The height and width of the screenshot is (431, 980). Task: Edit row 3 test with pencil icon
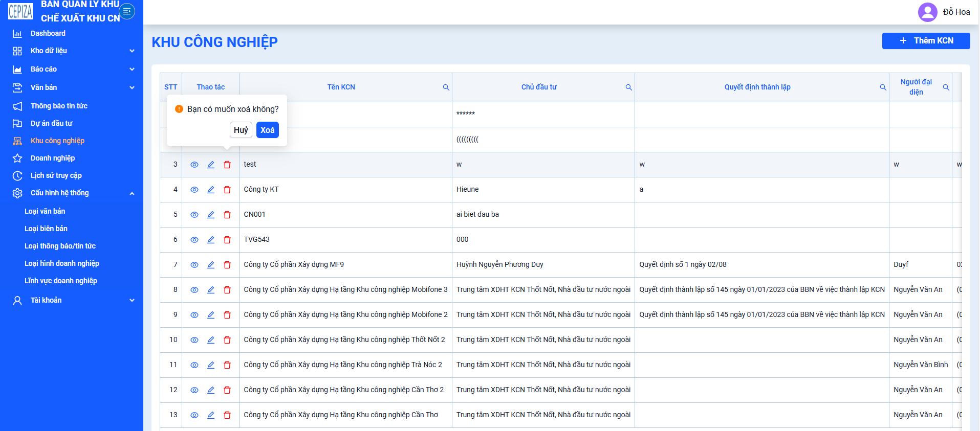[x=211, y=165]
